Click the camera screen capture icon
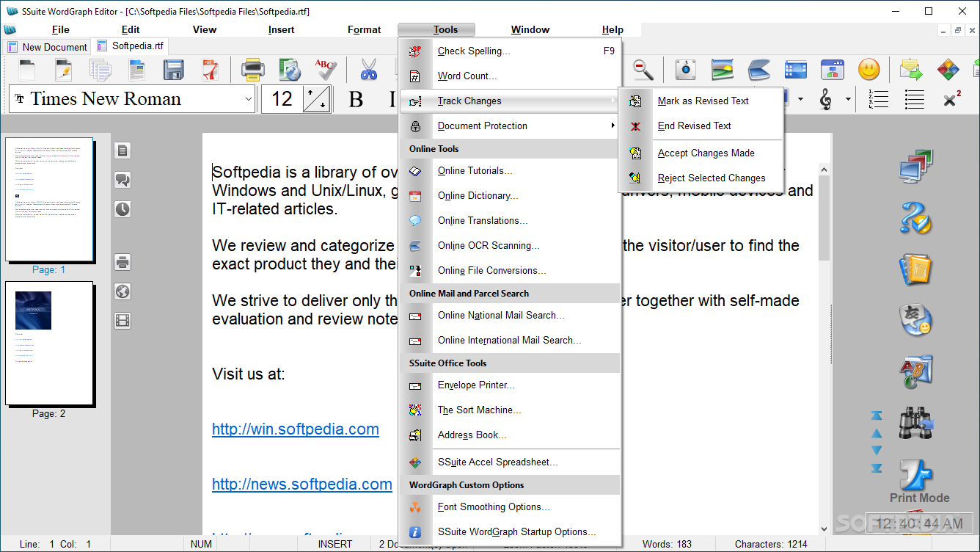The height and width of the screenshot is (552, 980). 686,70
